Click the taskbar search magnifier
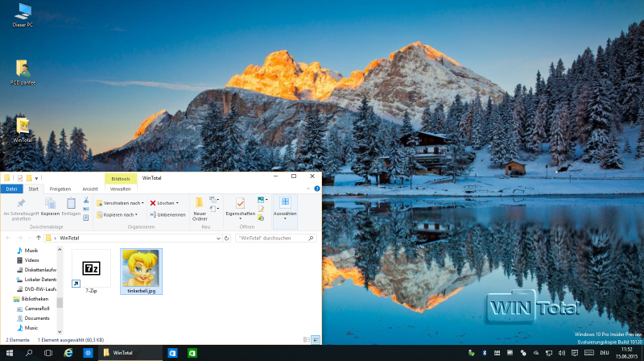 pos(29,353)
